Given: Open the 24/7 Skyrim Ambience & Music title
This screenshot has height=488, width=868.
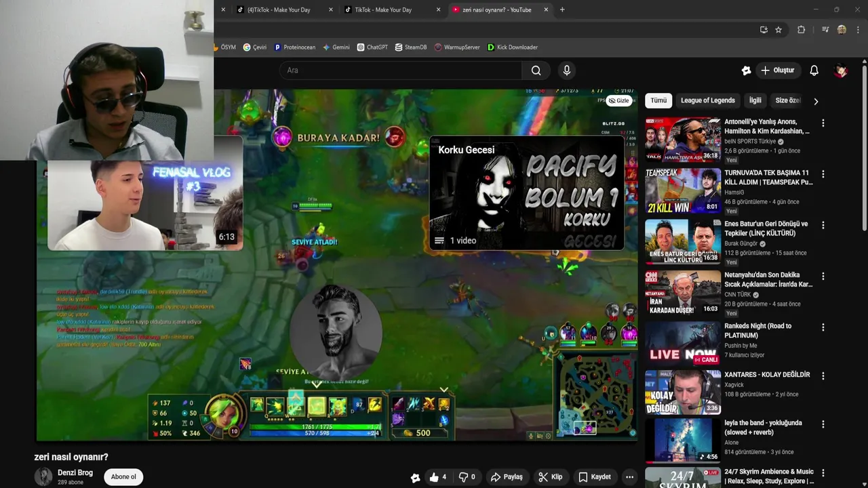Looking at the screenshot, I should pos(769,476).
